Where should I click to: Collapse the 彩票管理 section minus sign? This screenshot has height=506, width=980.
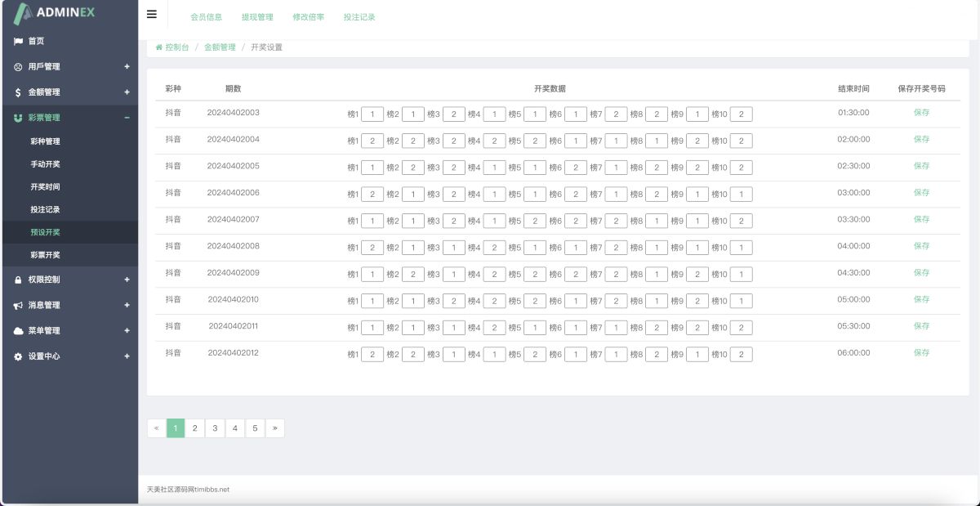click(x=127, y=118)
